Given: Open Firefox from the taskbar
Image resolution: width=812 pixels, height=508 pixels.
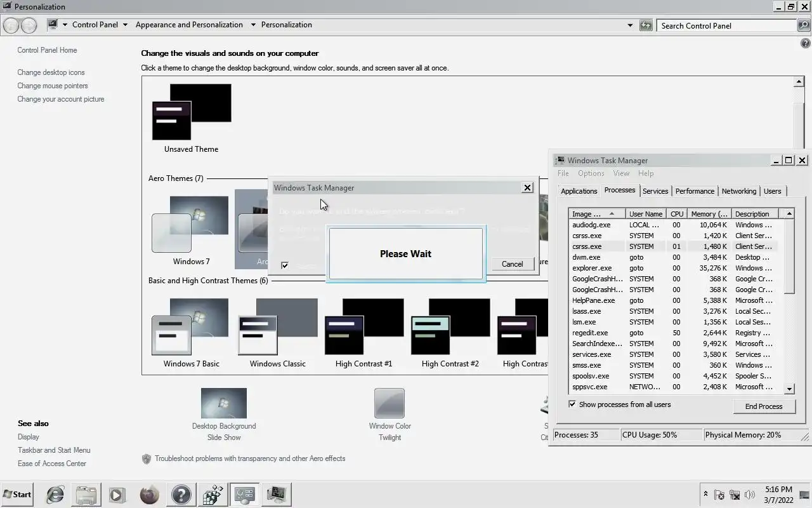Looking at the screenshot, I should [150, 495].
